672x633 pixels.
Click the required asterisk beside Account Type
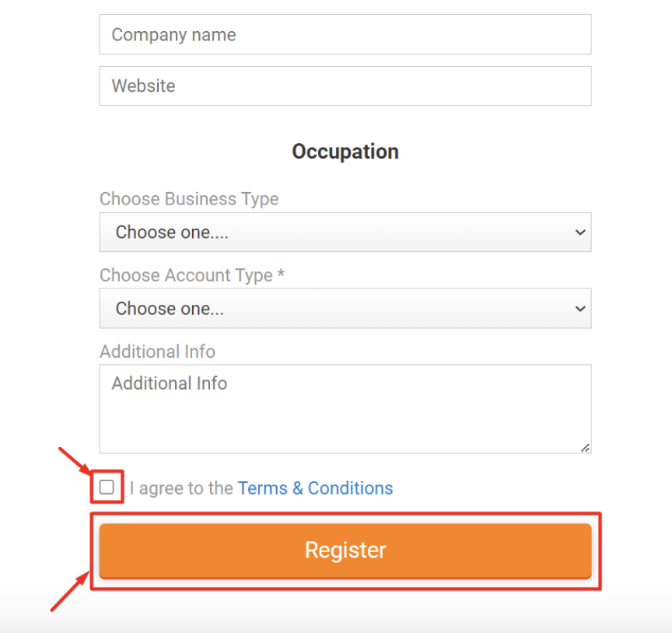[x=281, y=275]
